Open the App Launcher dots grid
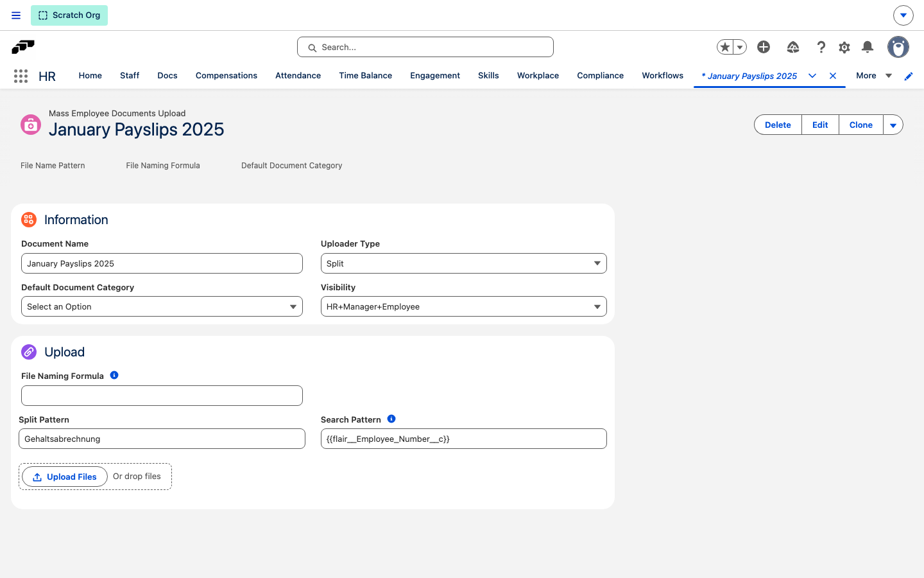This screenshot has width=924, height=578. tap(21, 76)
